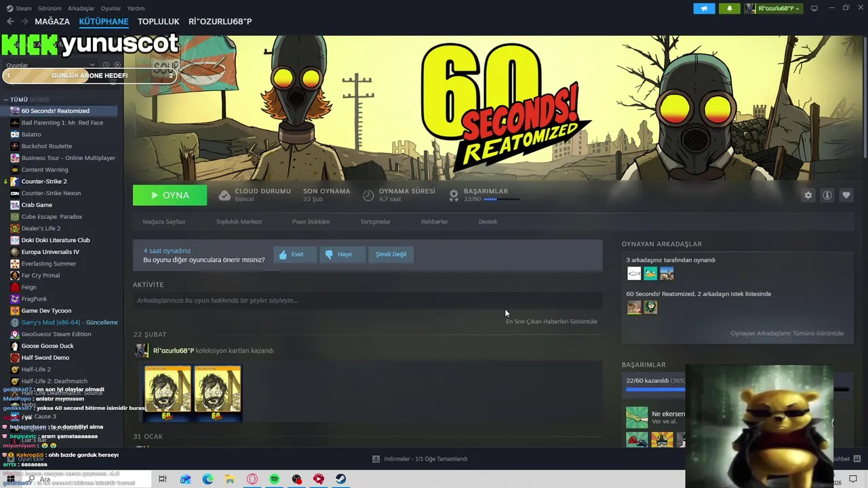Go forward using the right arrow
Viewport: 868px width, 488px height.
tap(24, 22)
